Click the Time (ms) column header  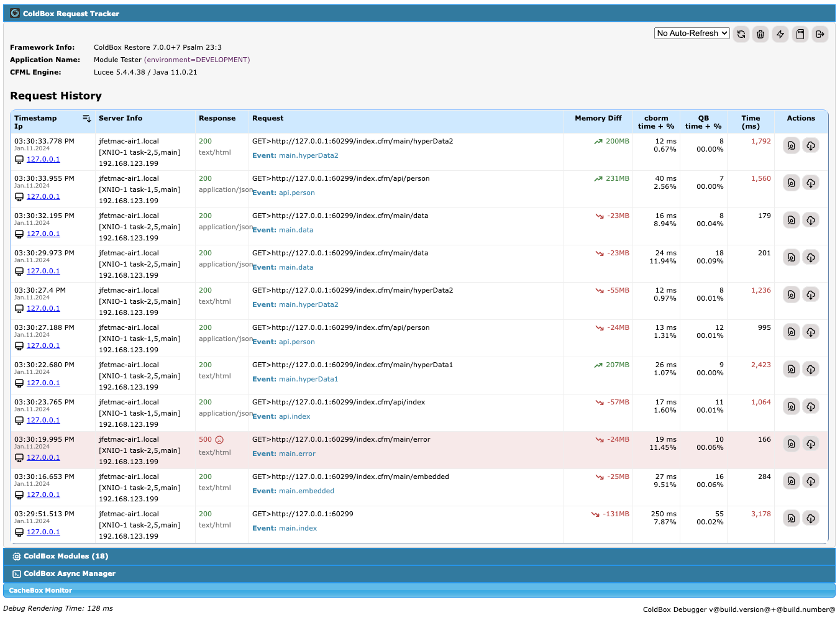click(x=751, y=122)
